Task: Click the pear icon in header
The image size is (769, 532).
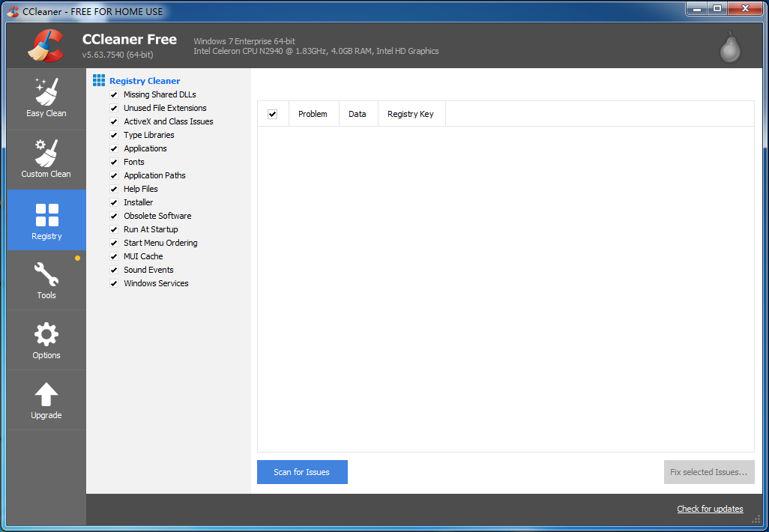Action: point(729,46)
